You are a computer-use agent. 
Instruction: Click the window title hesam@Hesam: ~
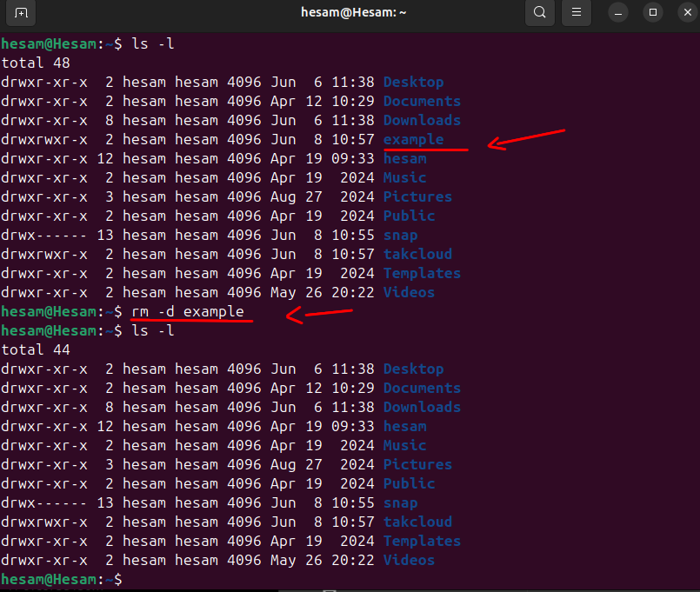(354, 12)
